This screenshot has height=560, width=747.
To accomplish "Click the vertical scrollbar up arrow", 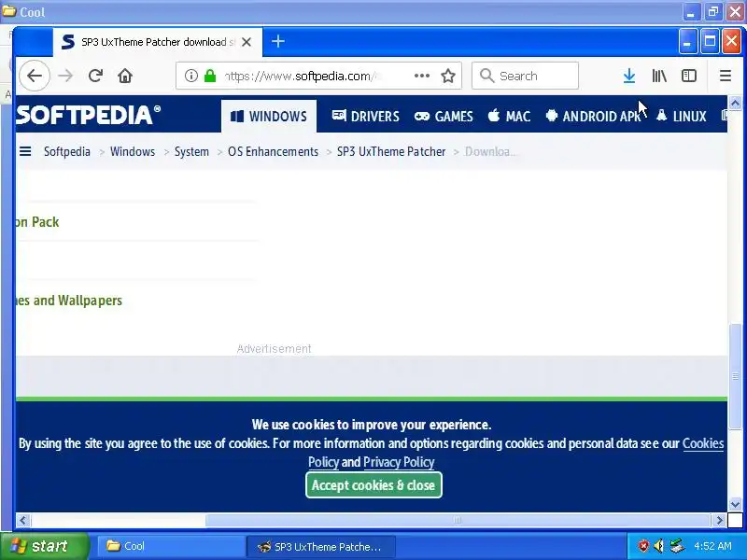I will click(735, 103).
